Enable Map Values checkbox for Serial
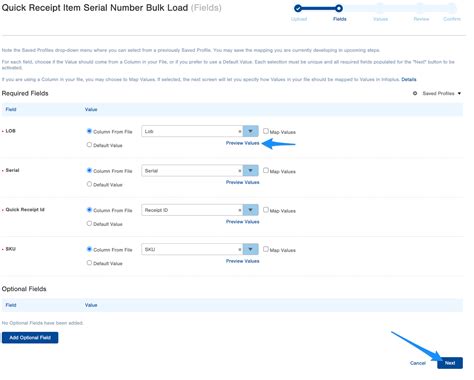This screenshot has height=380, width=474. click(x=266, y=170)
